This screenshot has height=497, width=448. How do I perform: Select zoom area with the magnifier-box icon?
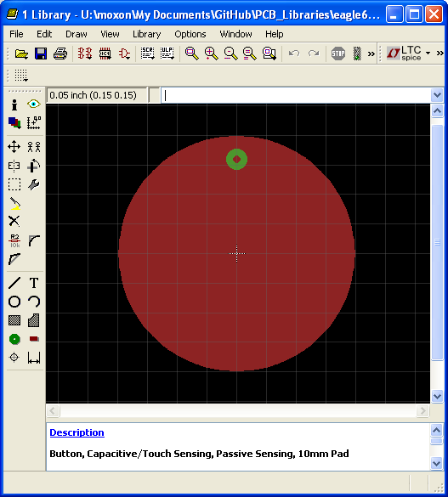coord(269,54)
